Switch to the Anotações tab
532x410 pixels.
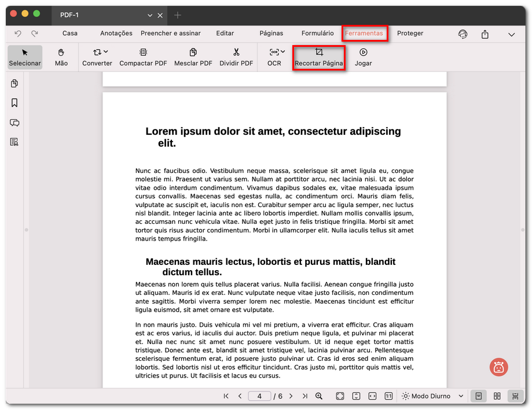click(x=116, y=34)
